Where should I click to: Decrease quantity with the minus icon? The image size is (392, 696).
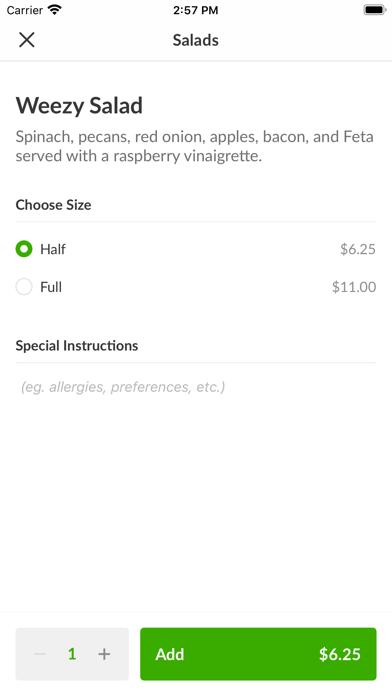click(x=40, y=654)
